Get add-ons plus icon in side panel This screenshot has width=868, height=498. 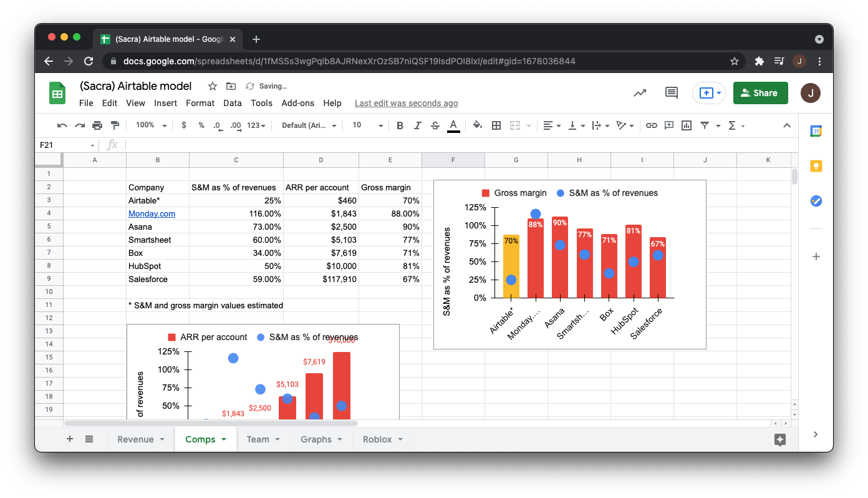[x=816, y=256]
